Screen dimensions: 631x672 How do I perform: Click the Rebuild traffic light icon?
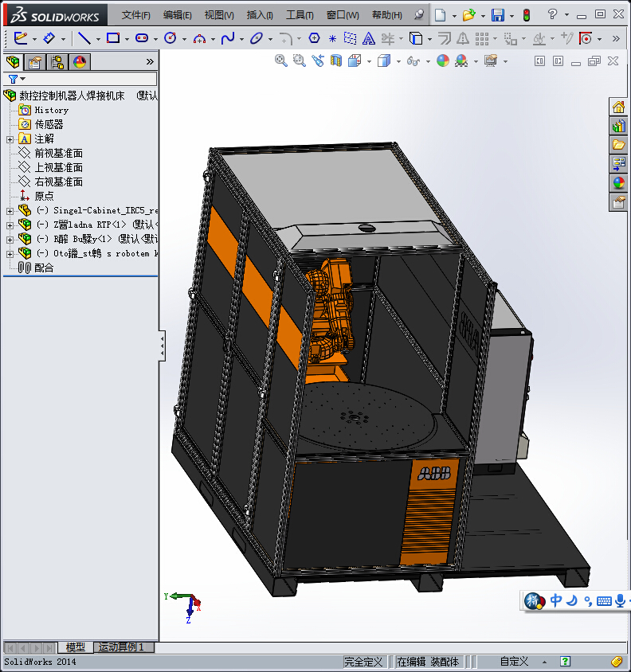[x=526, y=15]
